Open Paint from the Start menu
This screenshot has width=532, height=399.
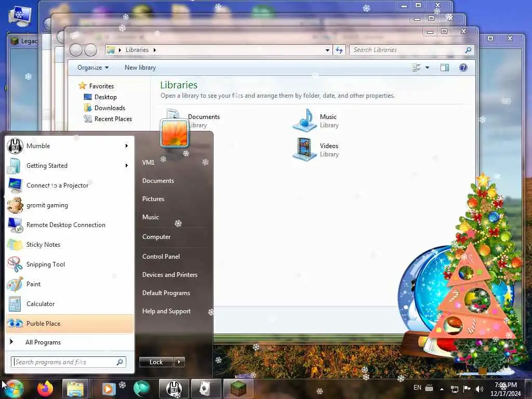70,284
